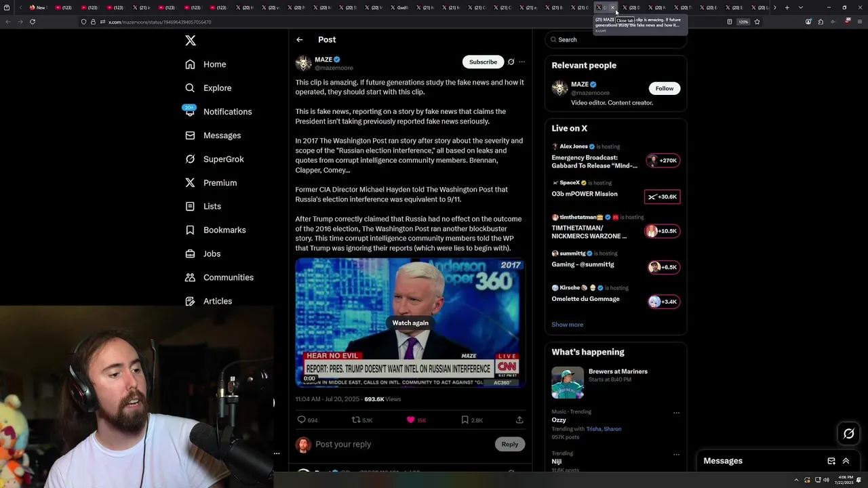
Task: Click the Communities people icon
Action: pyautogui.click(x=191, y=277)
